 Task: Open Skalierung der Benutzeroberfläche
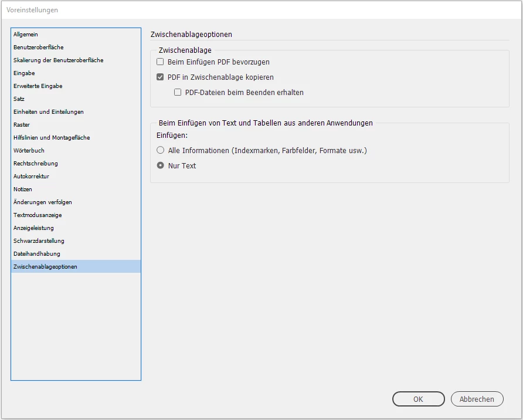pos(76,60)
